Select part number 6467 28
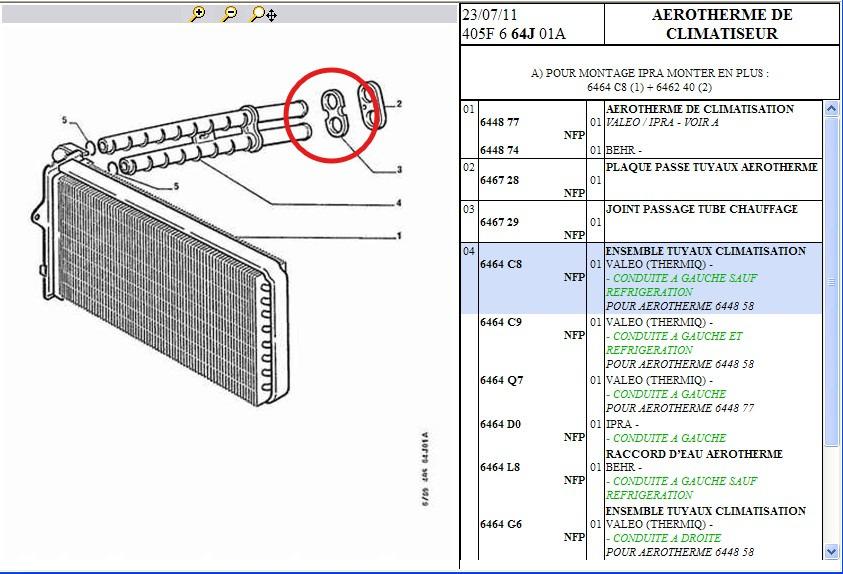 (x=499, y=180)
